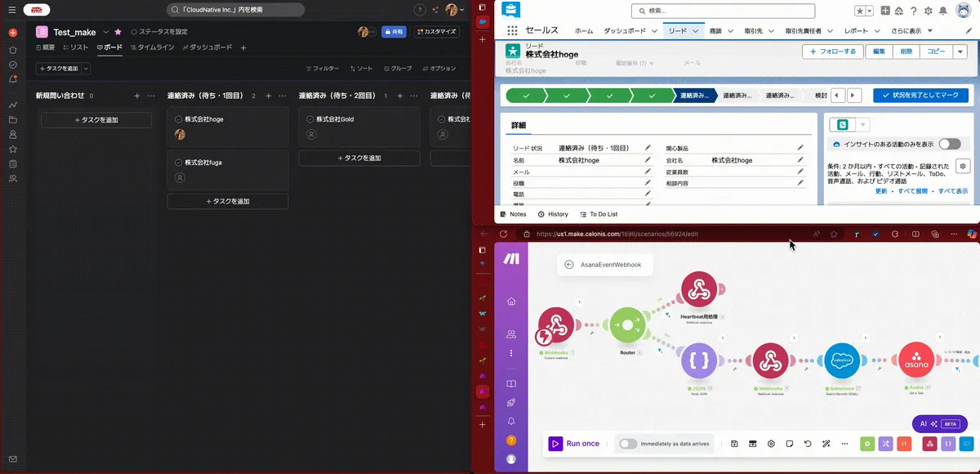Image resolution: width=980 pixels, height=474 pixels.
Task: Click すべて展開 link in activity panel
Action: coord(913,190)
